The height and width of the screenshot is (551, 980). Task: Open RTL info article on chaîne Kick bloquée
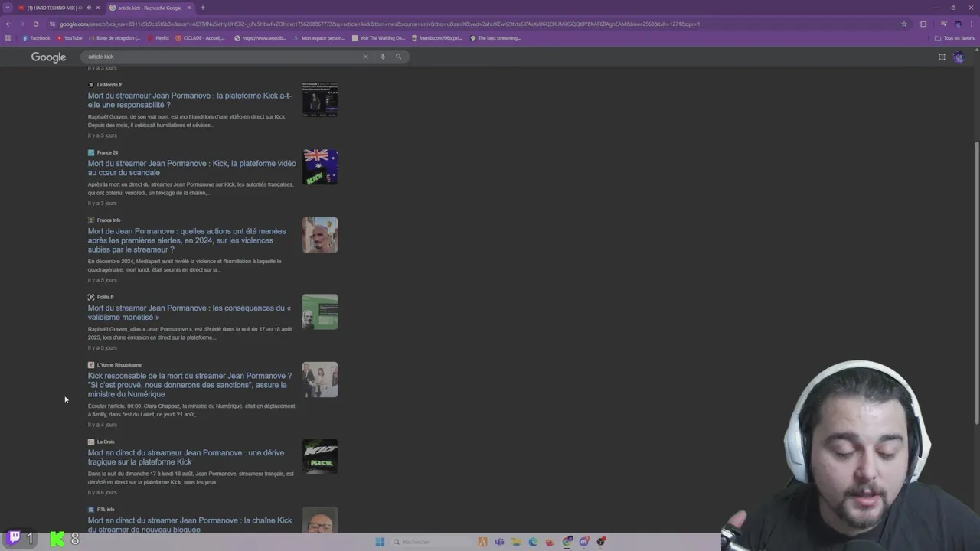[x=190, y=525]
